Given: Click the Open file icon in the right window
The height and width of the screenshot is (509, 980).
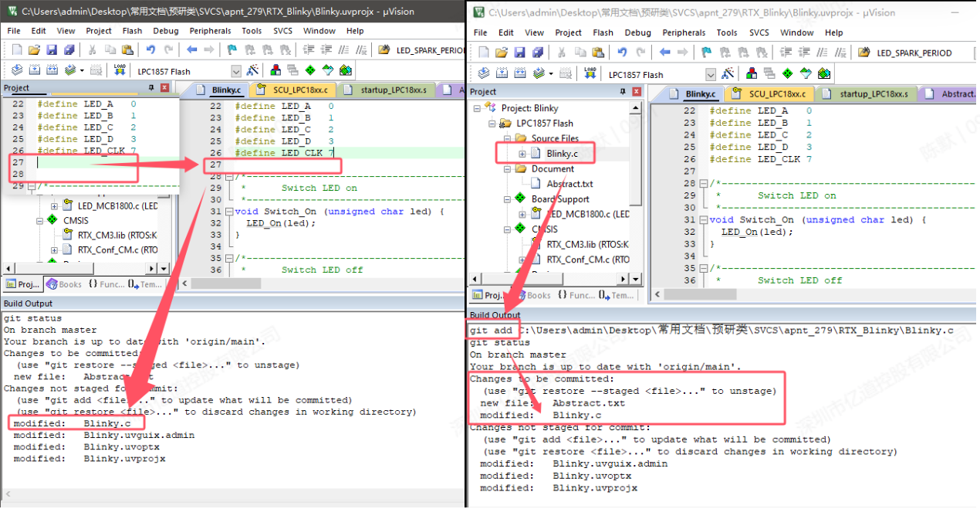Looking at the screenshot, I should pos(502,53).
